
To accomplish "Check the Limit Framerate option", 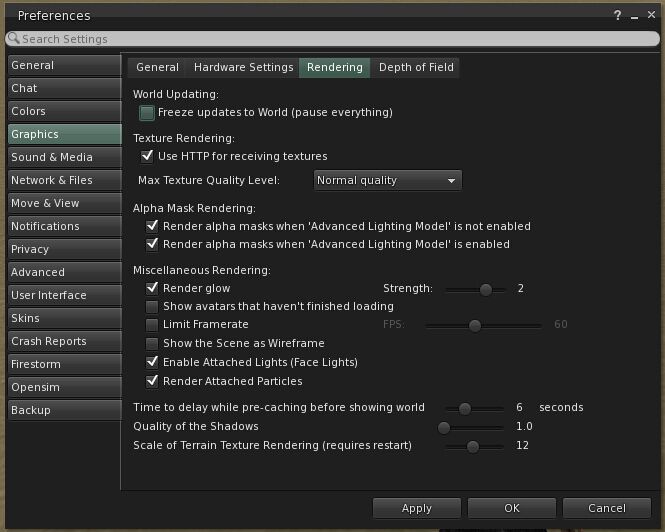I will click(152, 325).
